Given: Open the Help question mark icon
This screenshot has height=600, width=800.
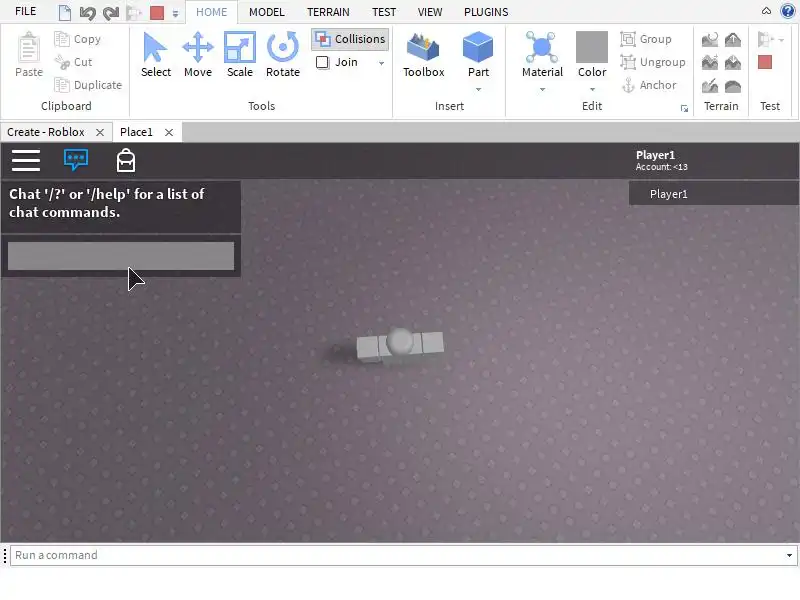Looking at the screenshot, I should click(x=788, y=11).
